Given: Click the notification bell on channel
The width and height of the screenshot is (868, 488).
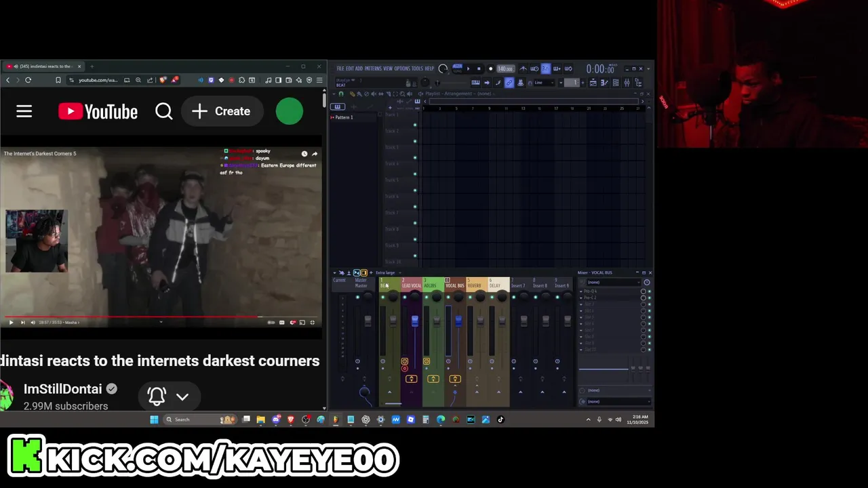Looking at the screenshot, I should 157,396.
